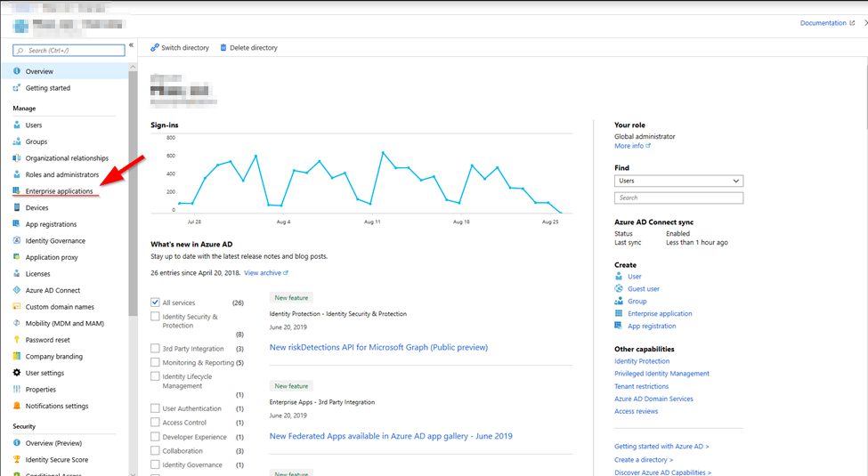This screenshot has width=868, height=476.
Task: Click the Application proxy icon
Action: coord(17,257)
